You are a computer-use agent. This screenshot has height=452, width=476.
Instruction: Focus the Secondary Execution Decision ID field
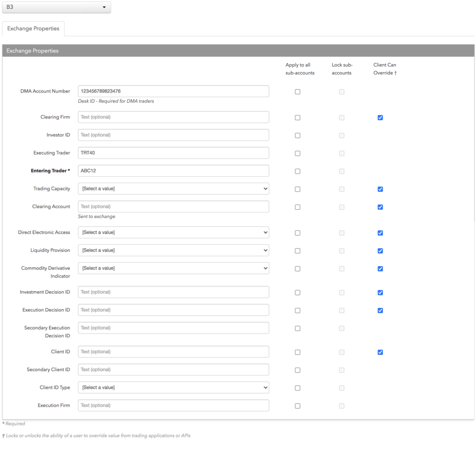[x=173, y=328]
